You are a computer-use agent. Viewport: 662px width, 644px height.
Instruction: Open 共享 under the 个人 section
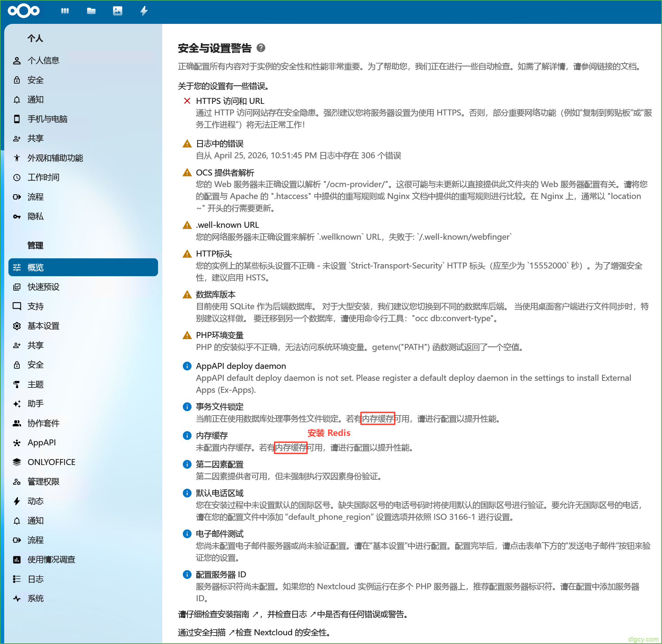[83, 139]
